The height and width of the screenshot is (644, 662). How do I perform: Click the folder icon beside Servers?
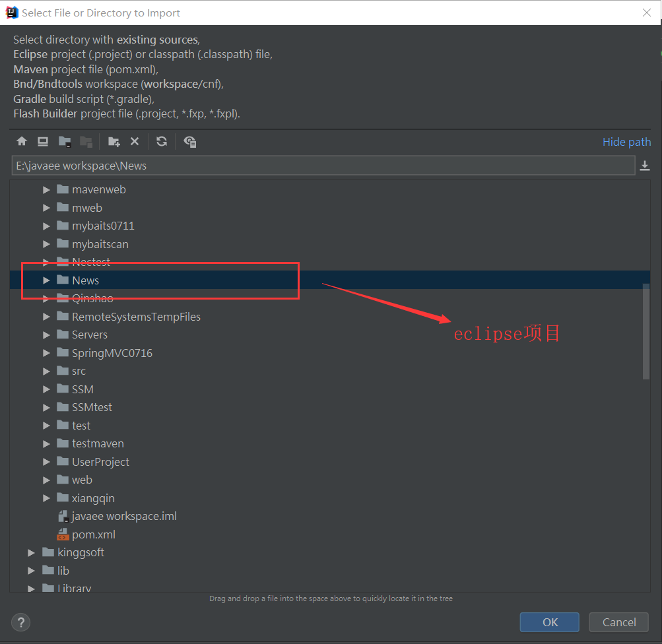(x=63, y=335)
